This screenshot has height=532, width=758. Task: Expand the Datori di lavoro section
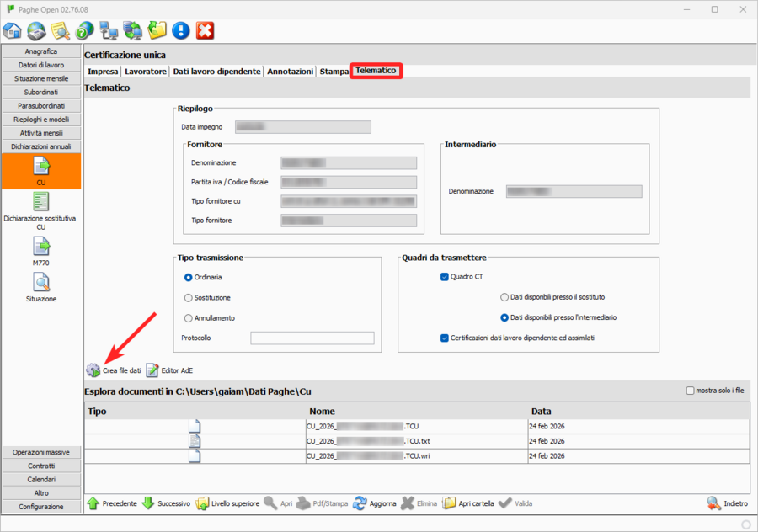(x=40, y=65)
